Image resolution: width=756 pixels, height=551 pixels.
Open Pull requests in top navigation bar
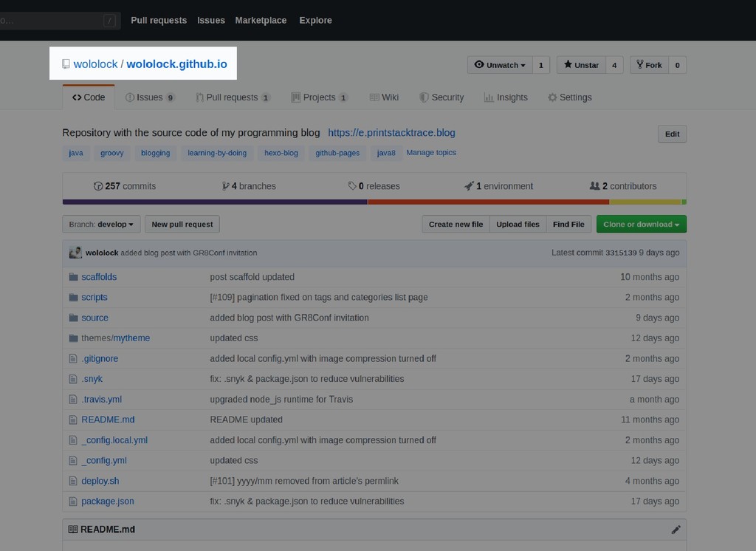pos(159,20)
